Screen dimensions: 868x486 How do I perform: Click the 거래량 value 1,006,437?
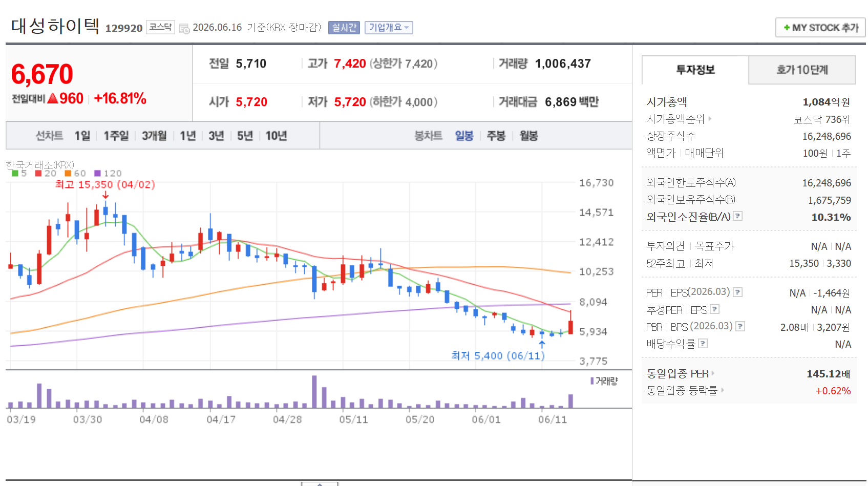563,64
